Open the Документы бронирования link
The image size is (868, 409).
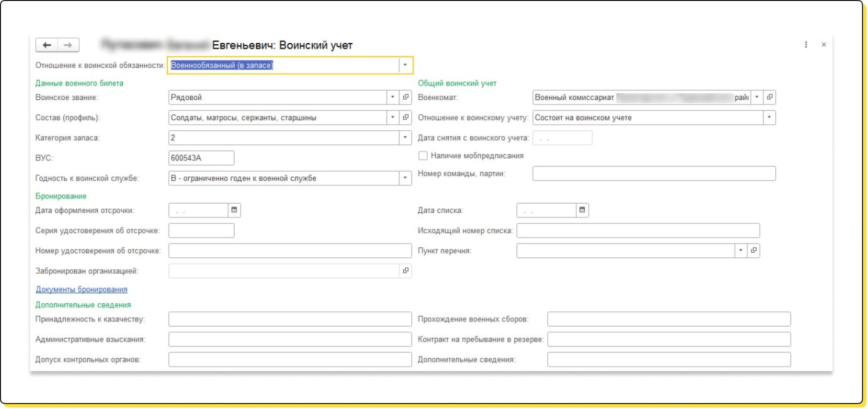pos(81,289)
